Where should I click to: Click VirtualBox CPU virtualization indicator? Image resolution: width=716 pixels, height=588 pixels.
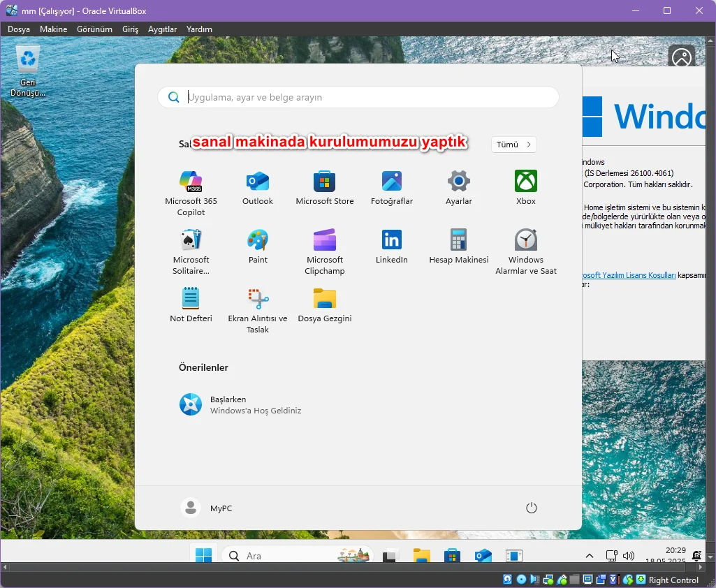point(615,580)
